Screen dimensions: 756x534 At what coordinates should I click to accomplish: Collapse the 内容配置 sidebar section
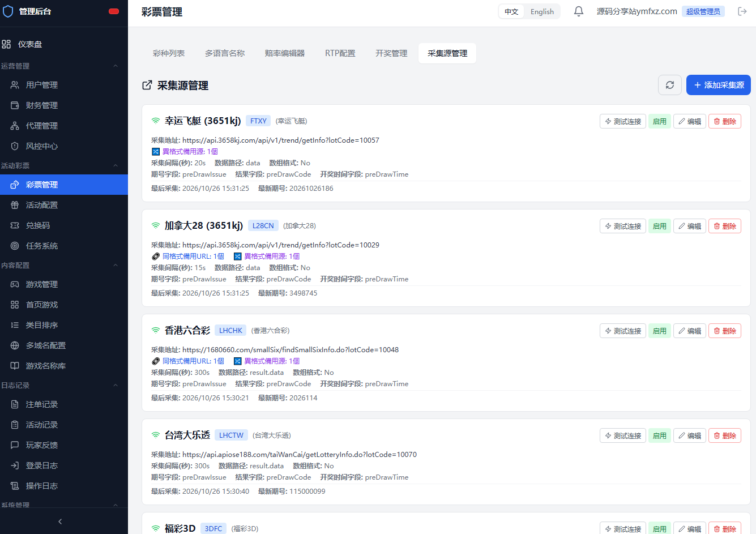[116, 265]
